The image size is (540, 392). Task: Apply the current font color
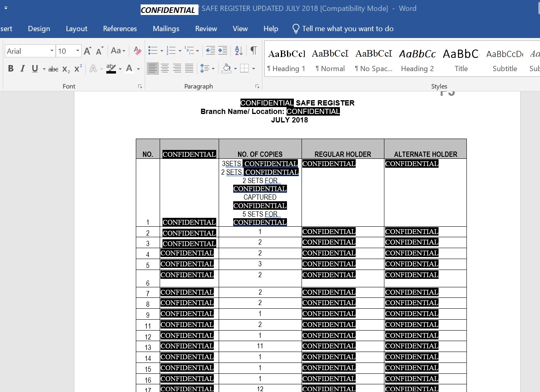pos(129,69)
